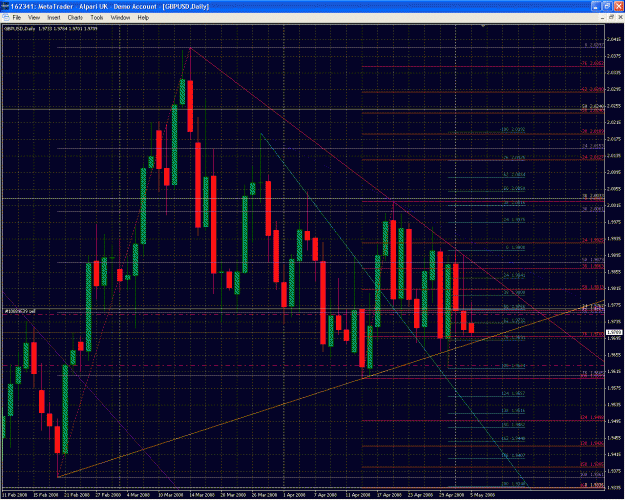Click the 27 Feb 2008 date label

click(x=108, y=495)
